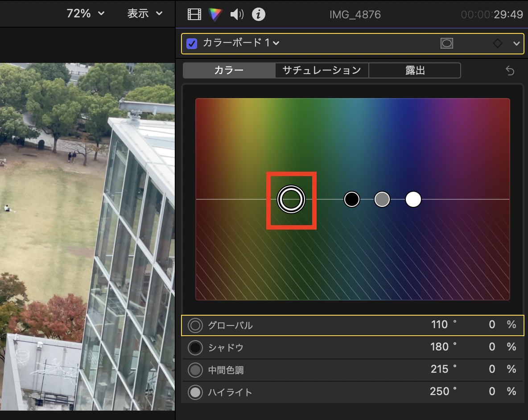Select the グローバル label text
The width and height of the screenshot is (528, 420).
point(230,325)
